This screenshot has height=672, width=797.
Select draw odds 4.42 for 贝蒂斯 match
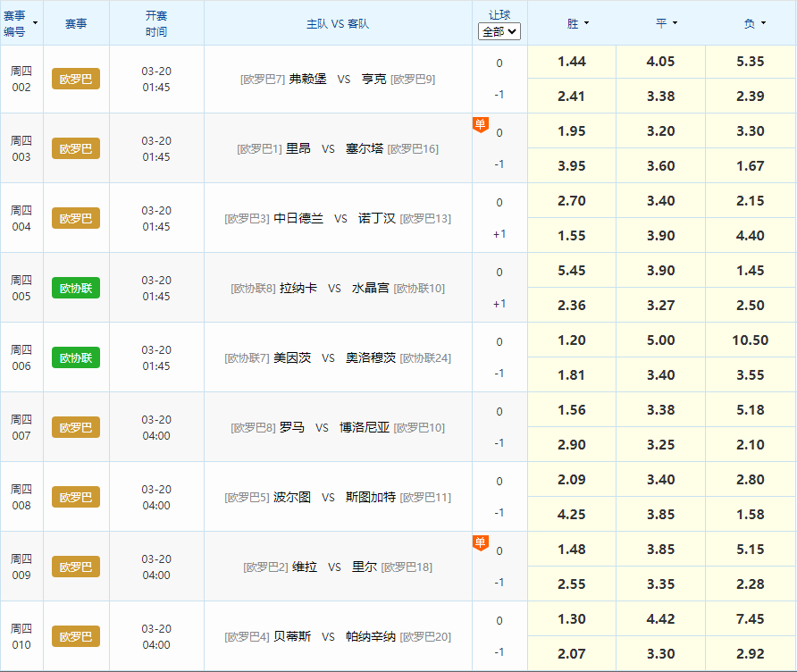click(661, 618)
